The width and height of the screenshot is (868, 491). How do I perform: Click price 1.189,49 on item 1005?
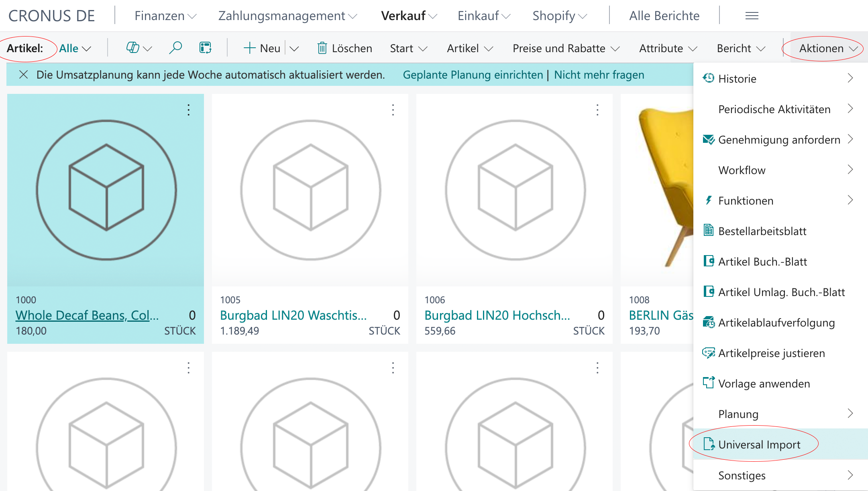[x=240, y=331]
